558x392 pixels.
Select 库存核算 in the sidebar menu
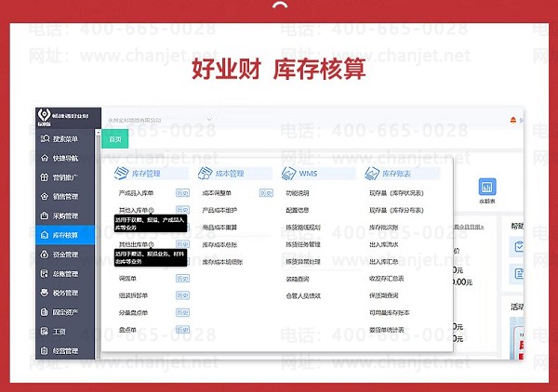[65, 235]
